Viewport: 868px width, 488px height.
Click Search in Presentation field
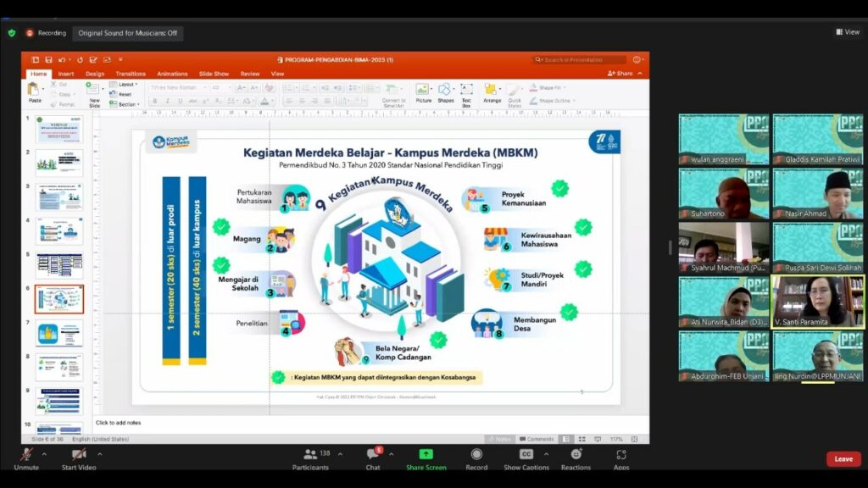(x=578, y=60)
